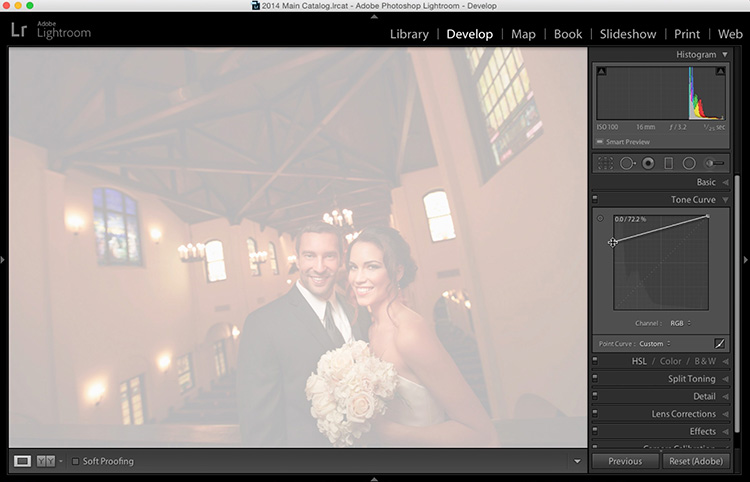Click the Lightroom Lr logo
The width and height of the screenshot is (750, 482).
tap(19, 30)
